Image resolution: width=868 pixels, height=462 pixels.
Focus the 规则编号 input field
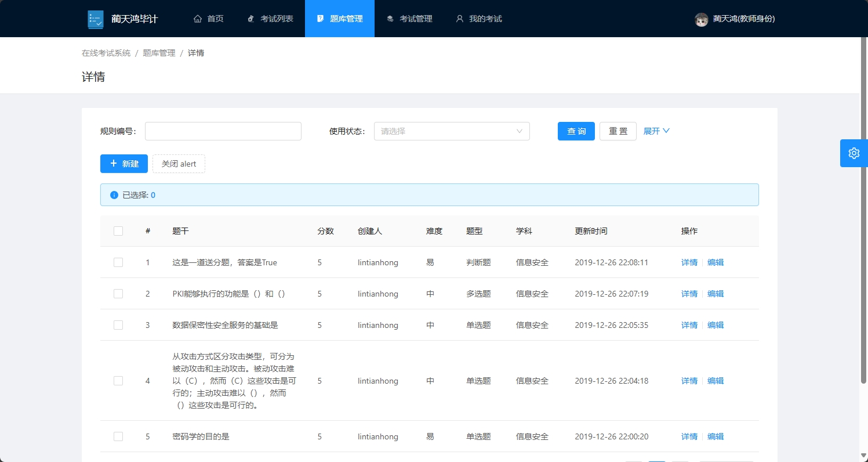coord(223,131)
